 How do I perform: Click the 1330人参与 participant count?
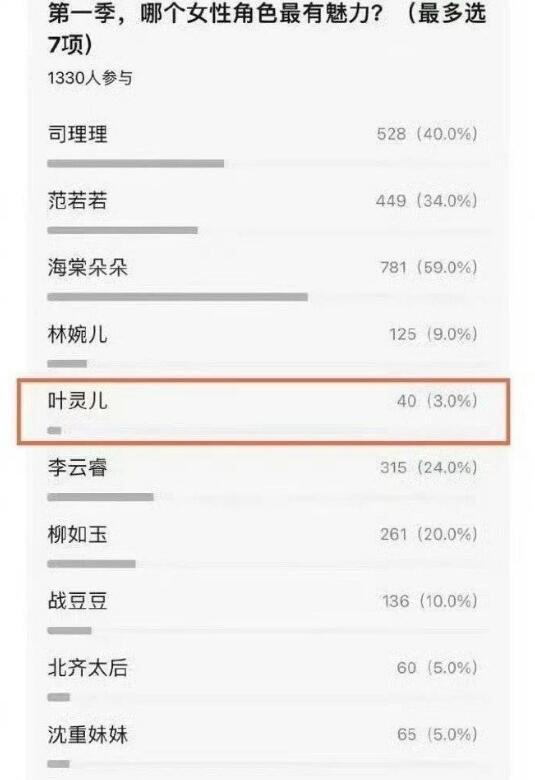tap(90, 78)
